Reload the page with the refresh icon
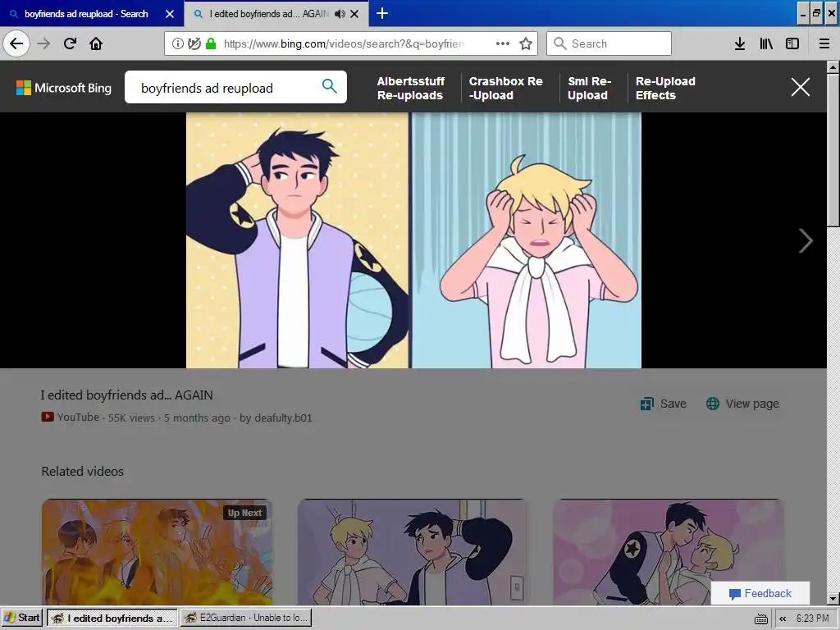Screen dimensions: 840x630 [x=70, y=43]
